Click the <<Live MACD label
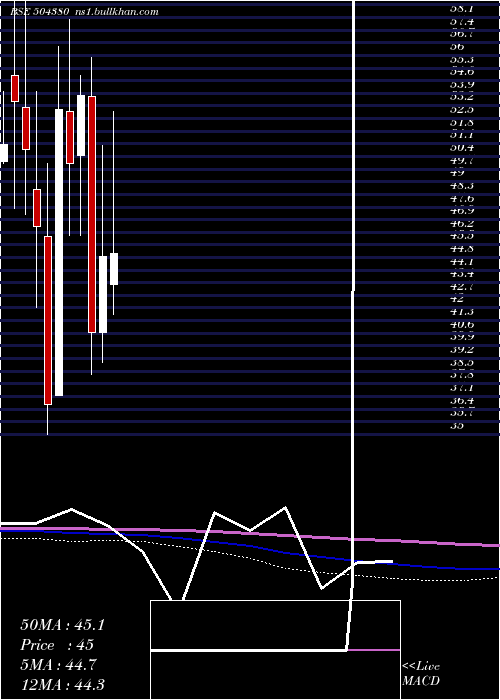The width and height of the screenshot is (500, 700). pos(421,673)
